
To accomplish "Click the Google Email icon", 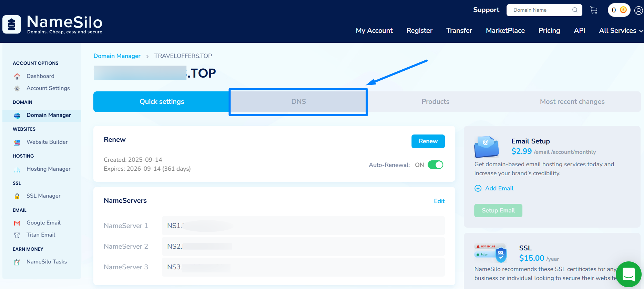I will (x=17, y=223).
